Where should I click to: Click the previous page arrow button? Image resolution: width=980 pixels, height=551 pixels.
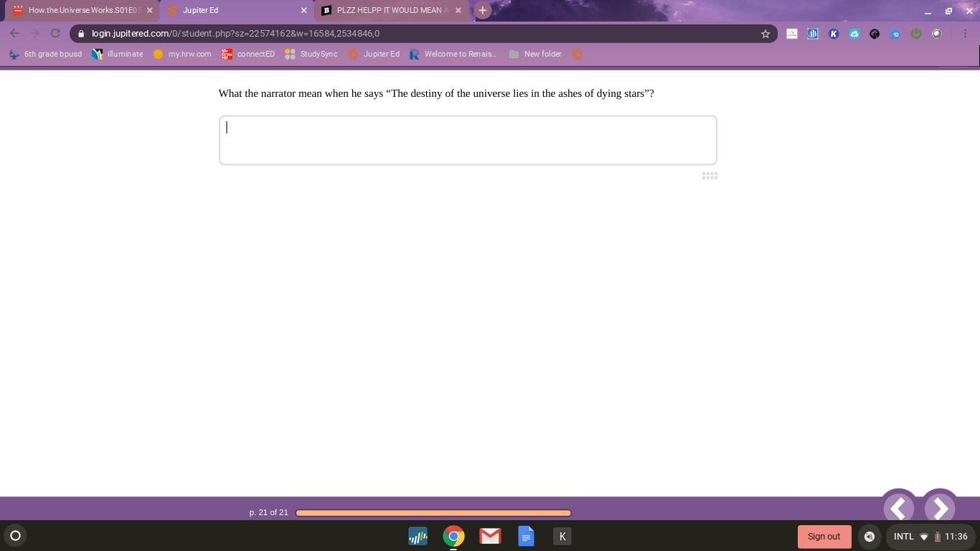tap(898, 507)
